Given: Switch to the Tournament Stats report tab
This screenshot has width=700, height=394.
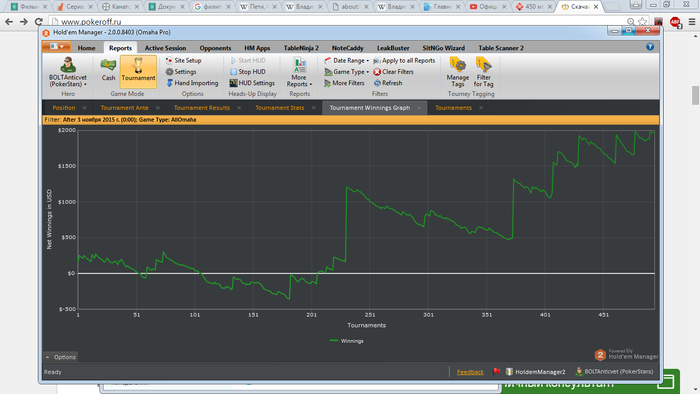Looking at the screenshot, I should point(280,108).
